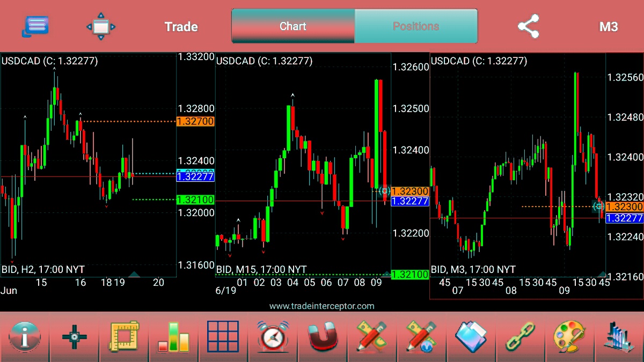Tap the order marker circle on M15 chart
Screen dimensions: 644x362
[384, 191]
